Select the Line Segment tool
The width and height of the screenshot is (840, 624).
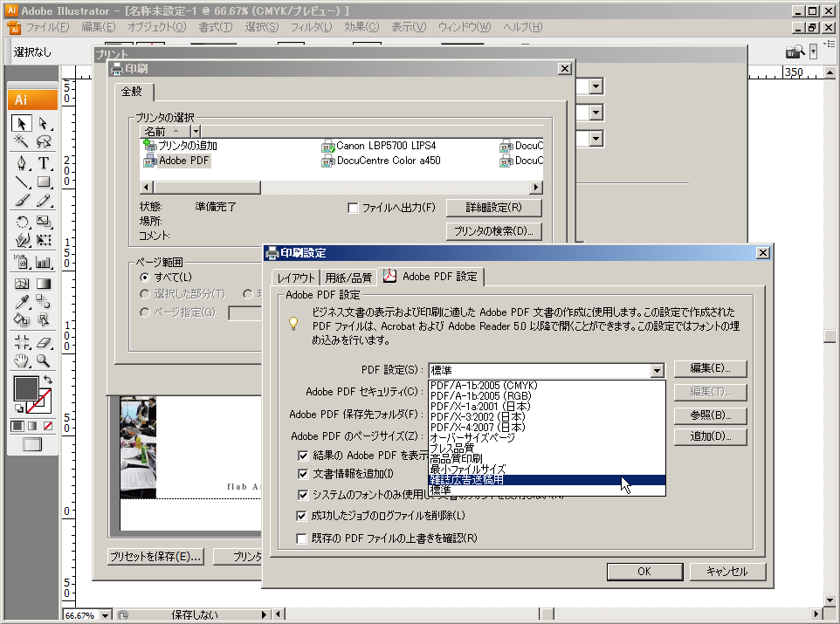pos(22,182)
